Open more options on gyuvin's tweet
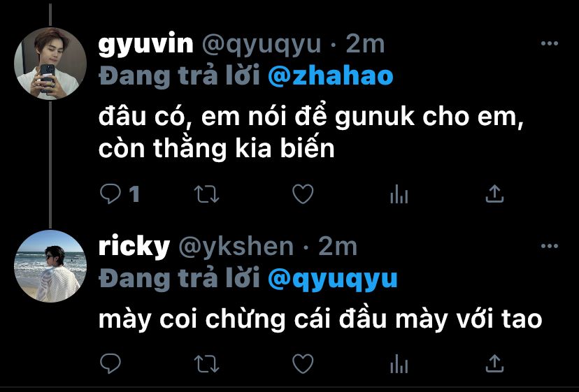This screenshot has width=579, height=392. (x=549, y=43)
